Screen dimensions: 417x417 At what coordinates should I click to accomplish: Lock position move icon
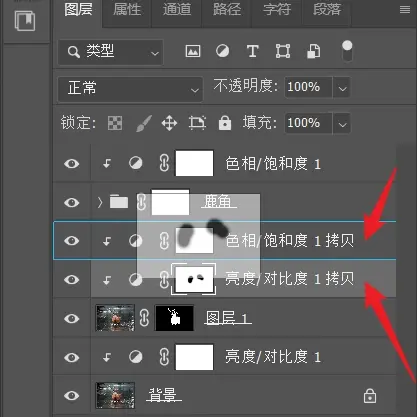click(169, 123)
